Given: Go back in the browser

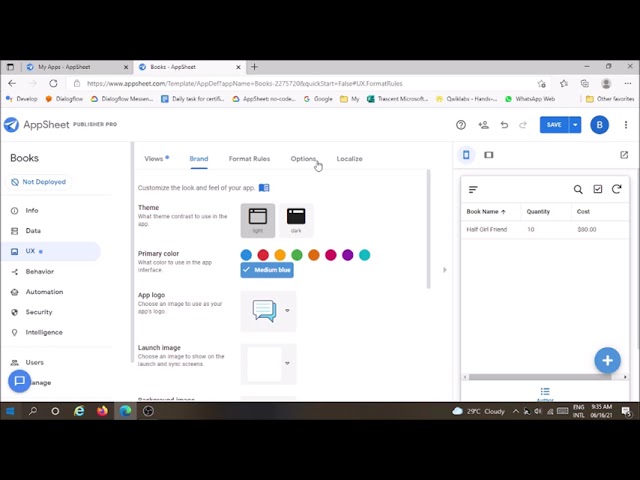Looking at the screenshot, I should coord(12,83).
